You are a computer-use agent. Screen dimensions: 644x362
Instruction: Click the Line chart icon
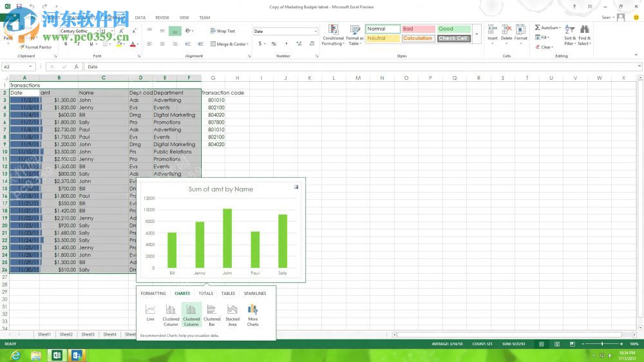tap(150, 312)
